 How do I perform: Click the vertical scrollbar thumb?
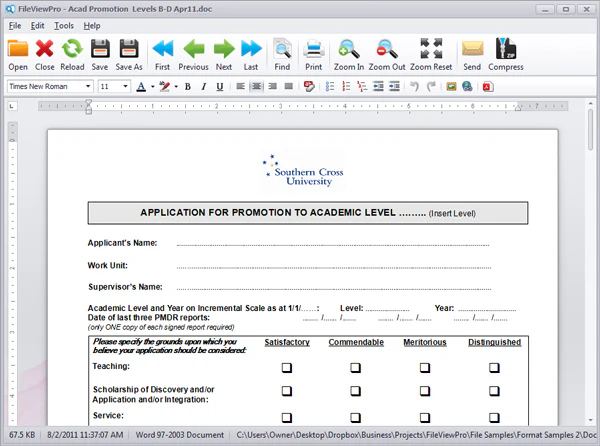(590, 130)
